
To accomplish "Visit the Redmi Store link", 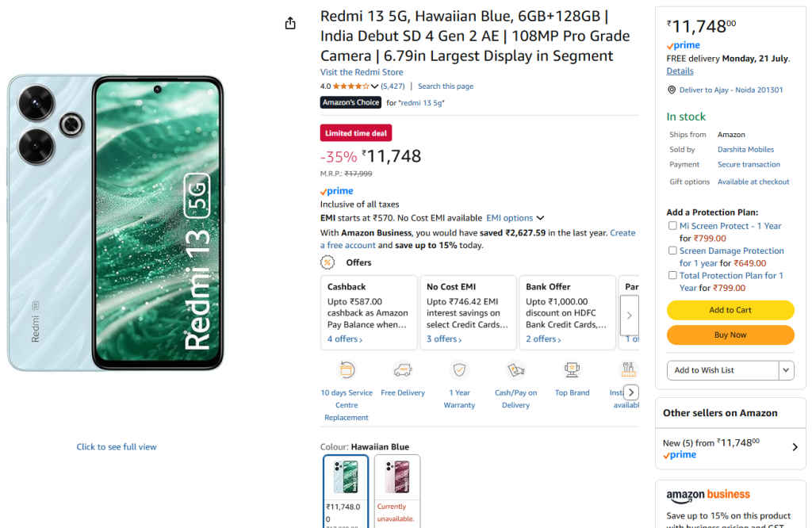I will point(361,72).
